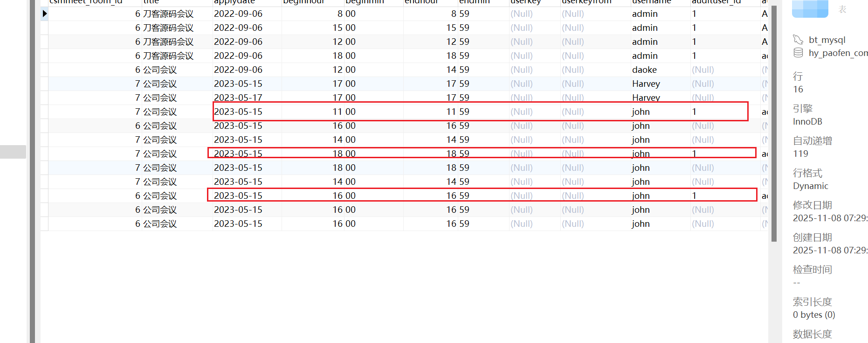Click the bt_mysql connection icon
The image size is (868, 343).
[798, 40]
